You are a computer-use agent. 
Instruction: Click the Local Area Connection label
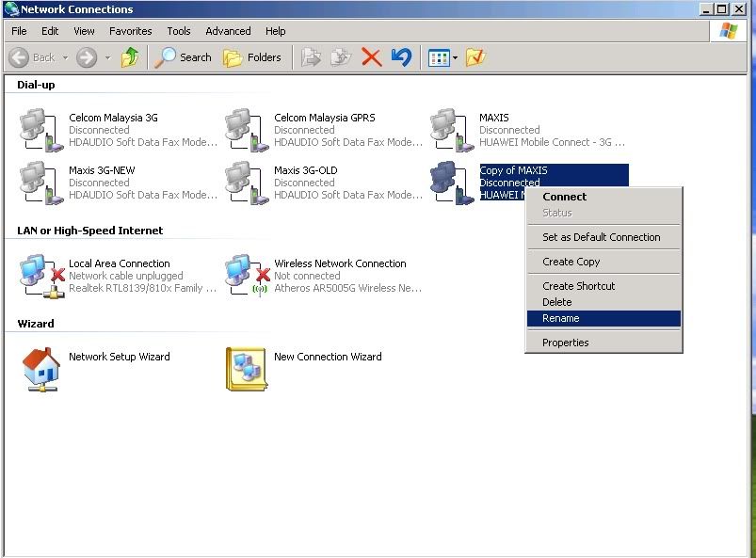pyautogui.click(x=119, y=263)
